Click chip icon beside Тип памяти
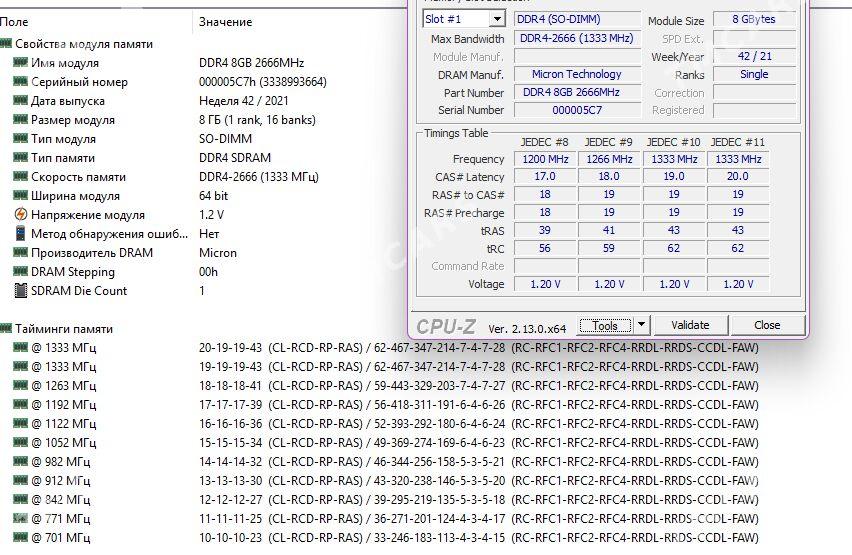This screenshot has width=852, height=555. click(x=20, y=158)
